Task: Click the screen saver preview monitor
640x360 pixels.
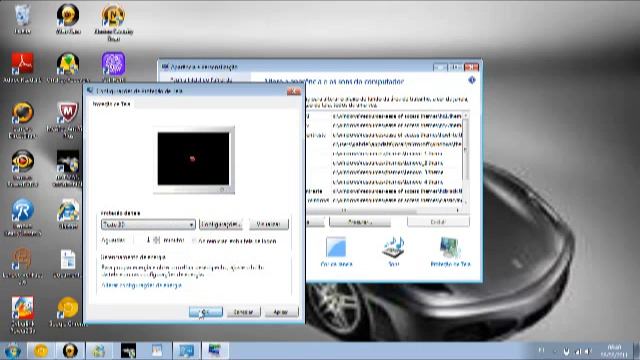Action: pos(194,160)
